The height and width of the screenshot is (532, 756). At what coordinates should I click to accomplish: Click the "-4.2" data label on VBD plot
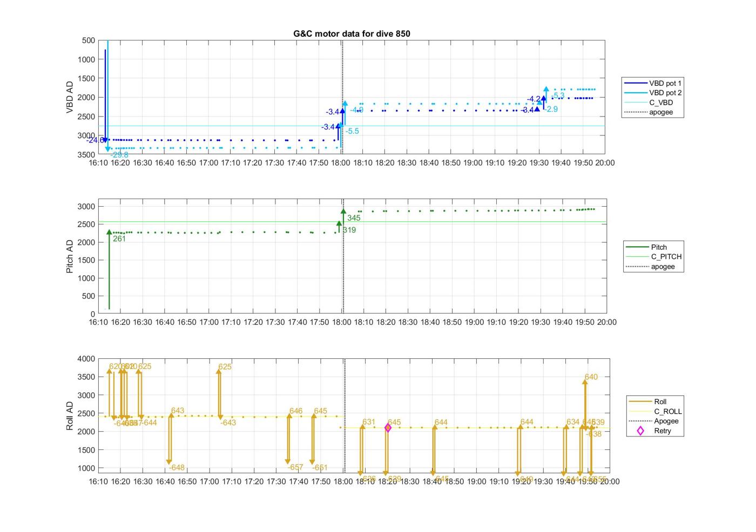(x=534, y=99)
